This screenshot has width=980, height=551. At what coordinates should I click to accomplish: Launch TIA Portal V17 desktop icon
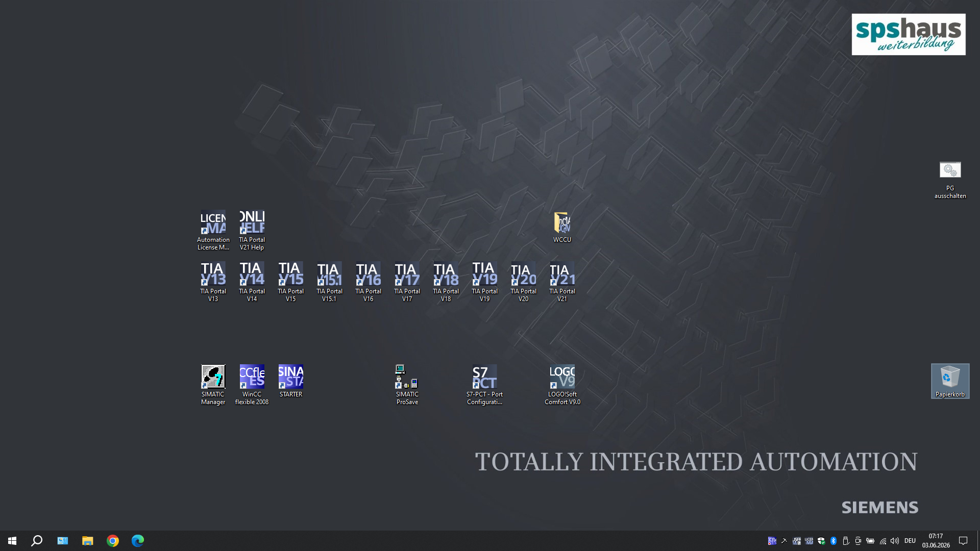tap(407, 282)
